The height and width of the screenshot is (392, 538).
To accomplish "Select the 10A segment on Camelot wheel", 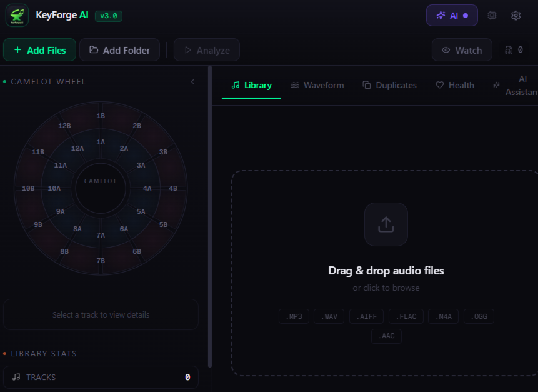I will pos(54,188).
